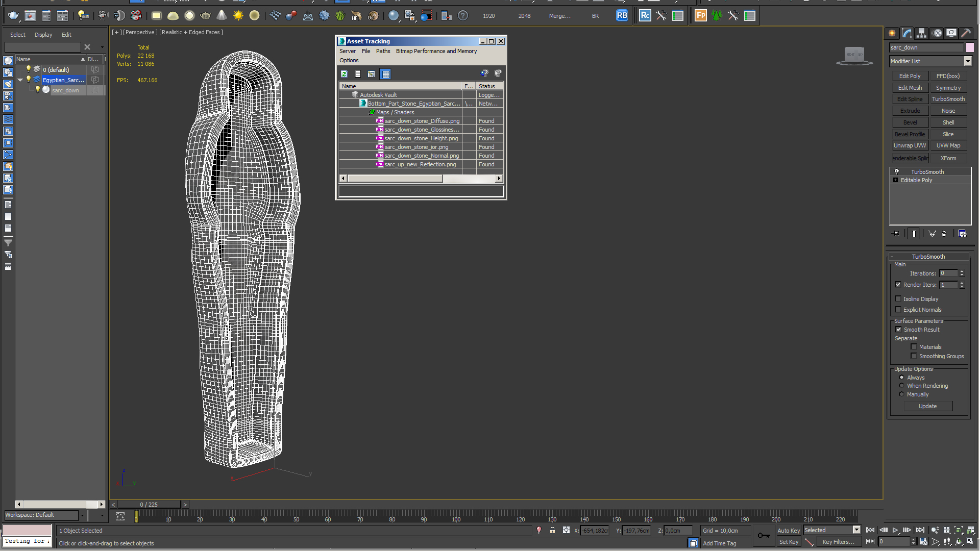Click the Rc RailClone icon

click(645, 16)
